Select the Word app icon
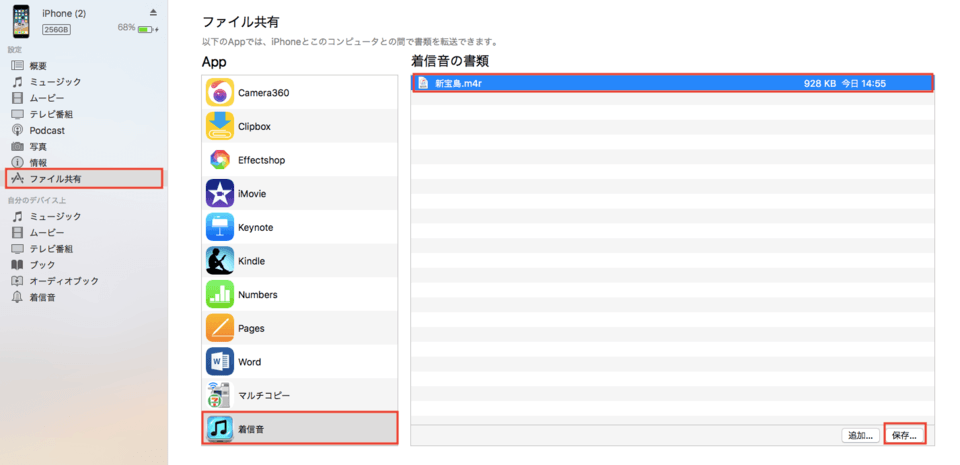960x465 pixels. click(220, 362)
